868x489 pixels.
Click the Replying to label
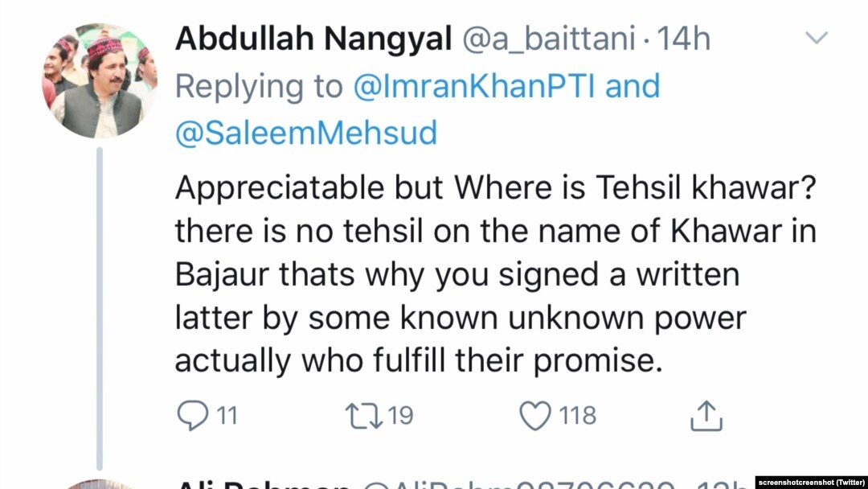[x=259, y=88]
